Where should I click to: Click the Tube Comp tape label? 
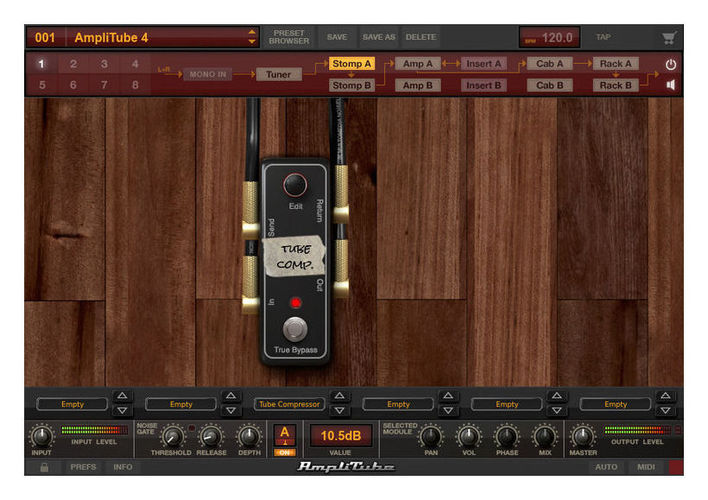294,256
